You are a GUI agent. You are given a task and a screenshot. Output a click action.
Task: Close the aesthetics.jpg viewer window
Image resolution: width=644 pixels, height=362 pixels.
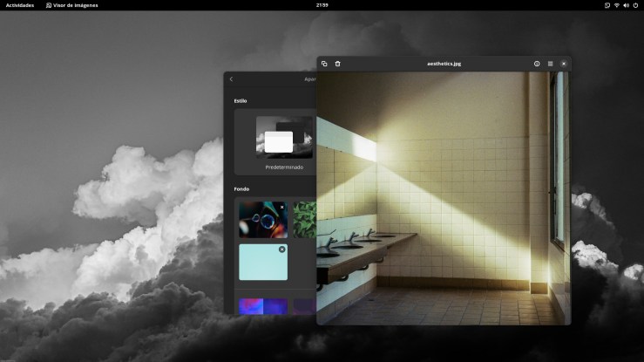(x=564, y=64)
